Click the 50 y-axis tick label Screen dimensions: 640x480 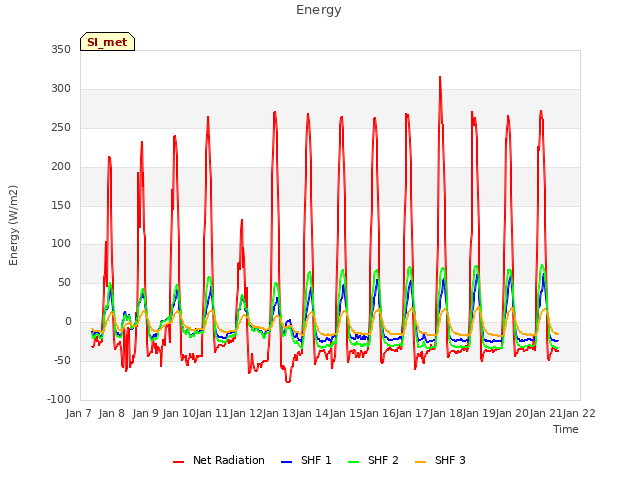tap(64, 282)
